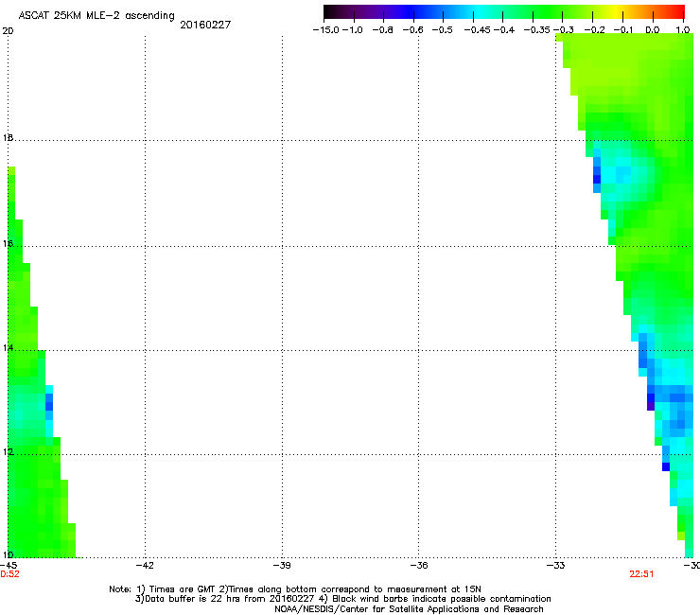Click the red timestamp 0:52 at bottom left
The width and height of the screenshot is (700, 615).
point(9,574)
